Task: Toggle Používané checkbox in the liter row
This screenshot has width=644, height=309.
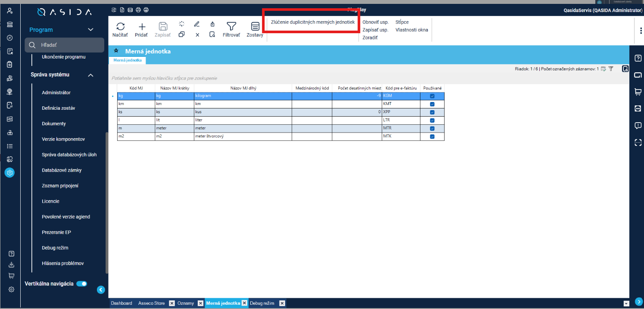Action: coord(432,121)
